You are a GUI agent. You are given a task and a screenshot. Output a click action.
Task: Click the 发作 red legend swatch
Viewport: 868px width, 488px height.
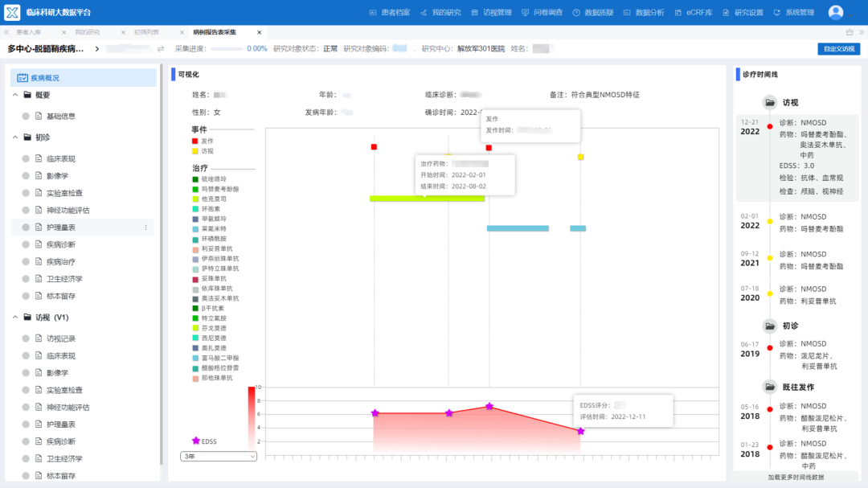click(194, 141)
